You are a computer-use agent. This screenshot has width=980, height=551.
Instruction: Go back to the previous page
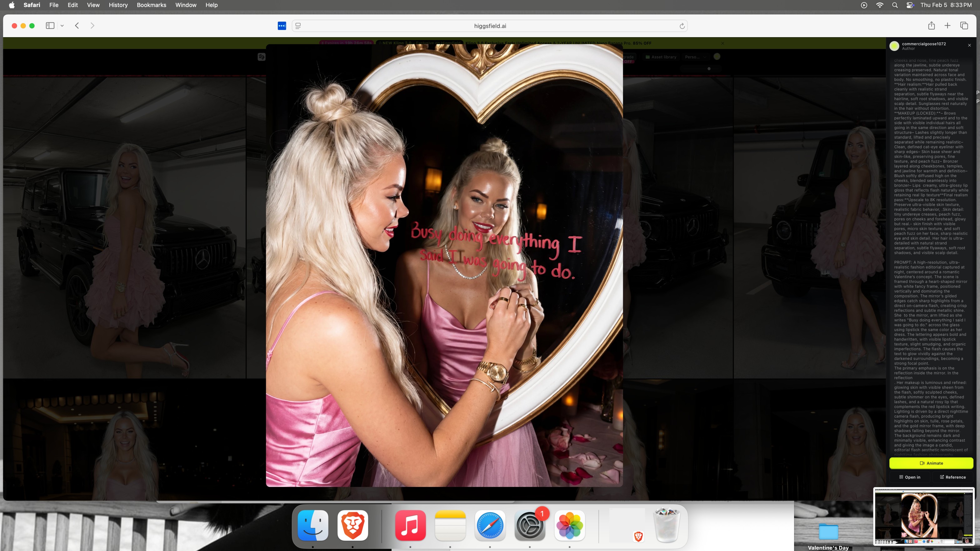coord(77,26)
